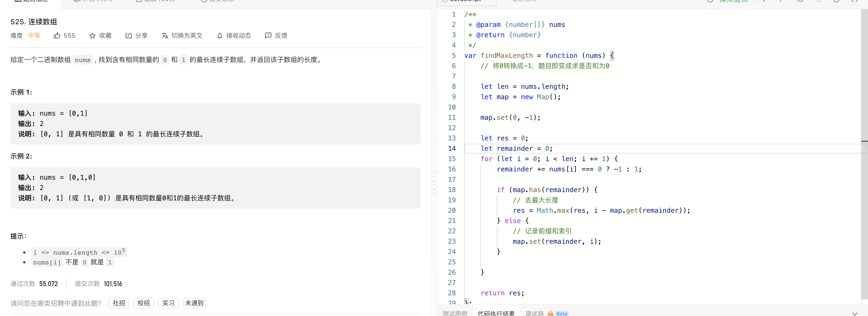Image resolution: width=868 pixels, height=316 pixels.
Task: Click the problem title 525. 连续数组
Action: click(34, 22)
